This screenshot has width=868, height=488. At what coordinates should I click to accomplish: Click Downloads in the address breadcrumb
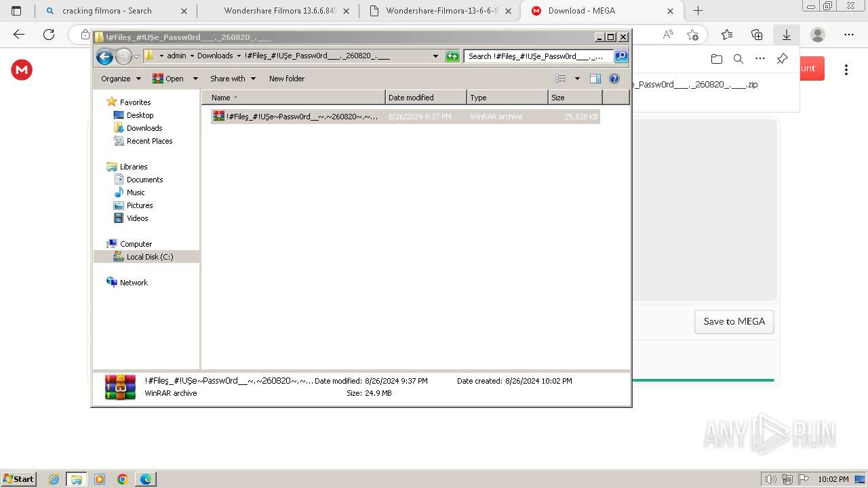pos(215,56)
